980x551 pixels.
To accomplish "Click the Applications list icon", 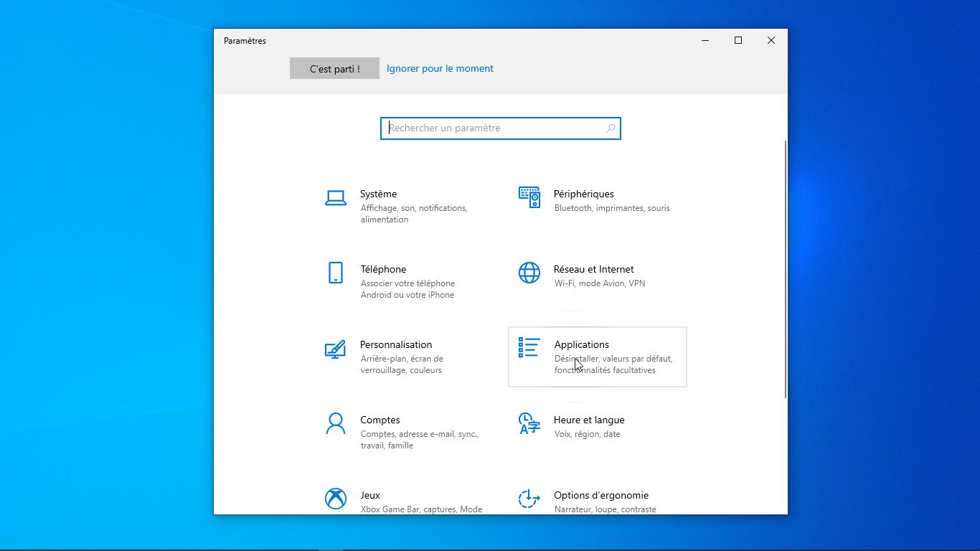I will pos(529,347).
